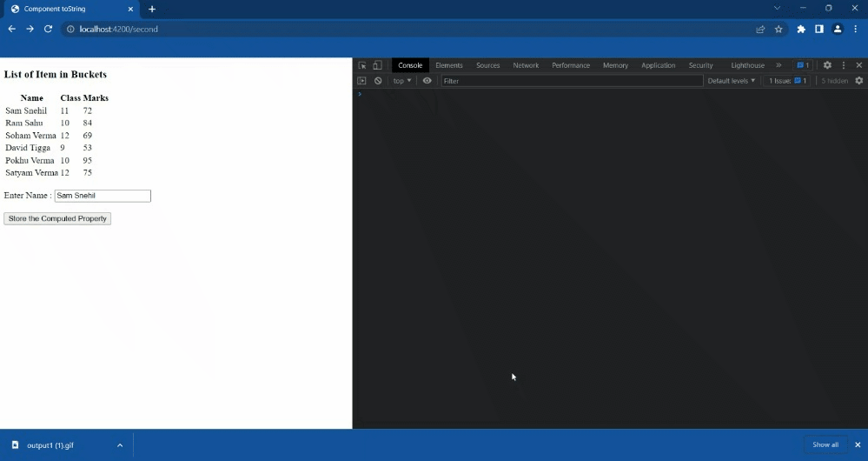
Task: Select the Ram Sahu table cell
Action: [x=23, y=123]
